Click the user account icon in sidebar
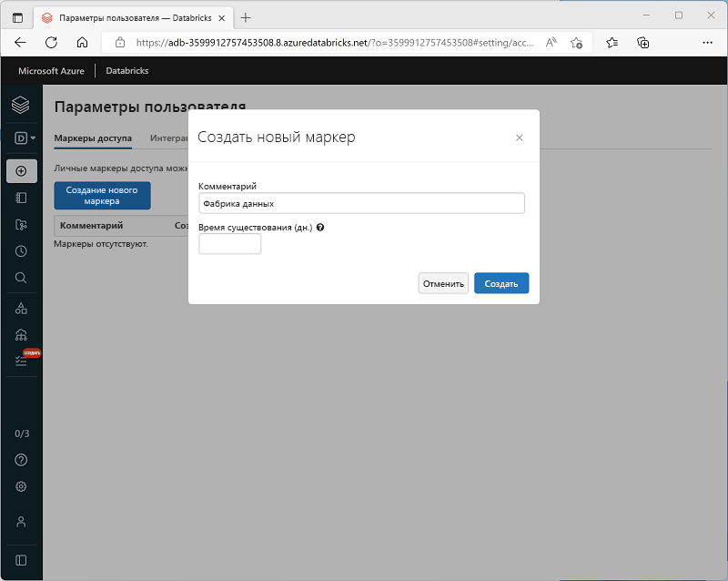Screen dimensions: 728x581 click(x=21, y=522)
